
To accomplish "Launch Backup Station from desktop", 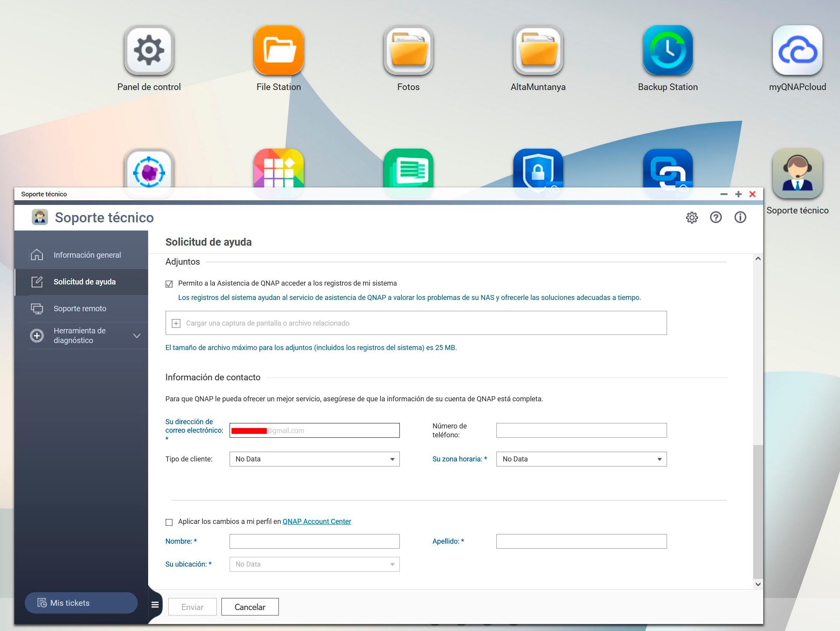I will coord(667,50).
